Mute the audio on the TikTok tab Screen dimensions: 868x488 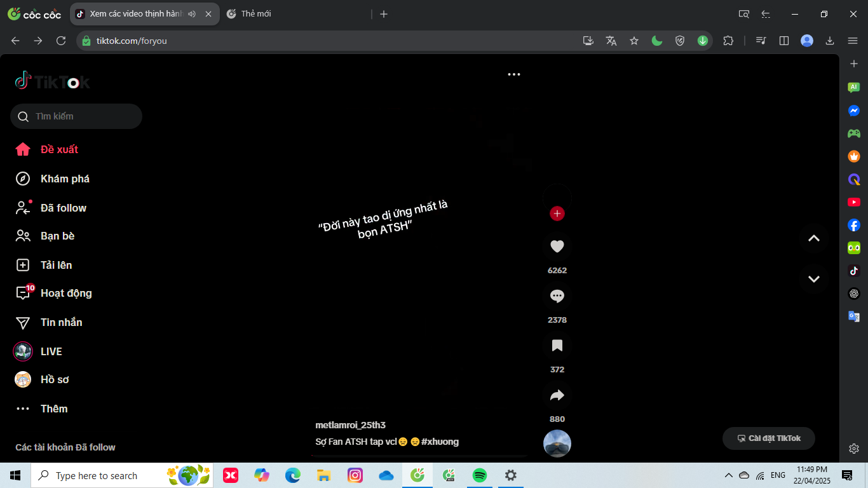point(192,14)
